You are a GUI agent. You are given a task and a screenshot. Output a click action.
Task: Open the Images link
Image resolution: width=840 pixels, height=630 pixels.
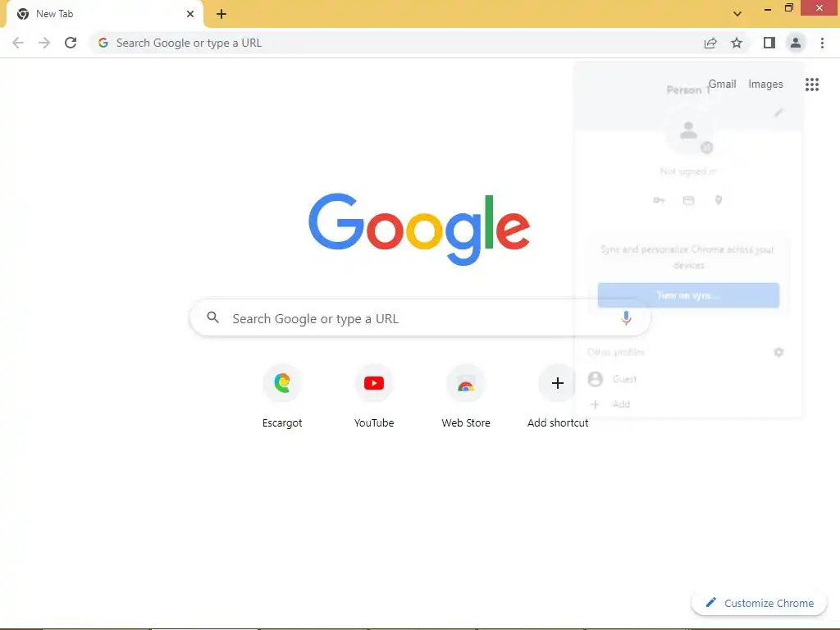tap(765, 84)
